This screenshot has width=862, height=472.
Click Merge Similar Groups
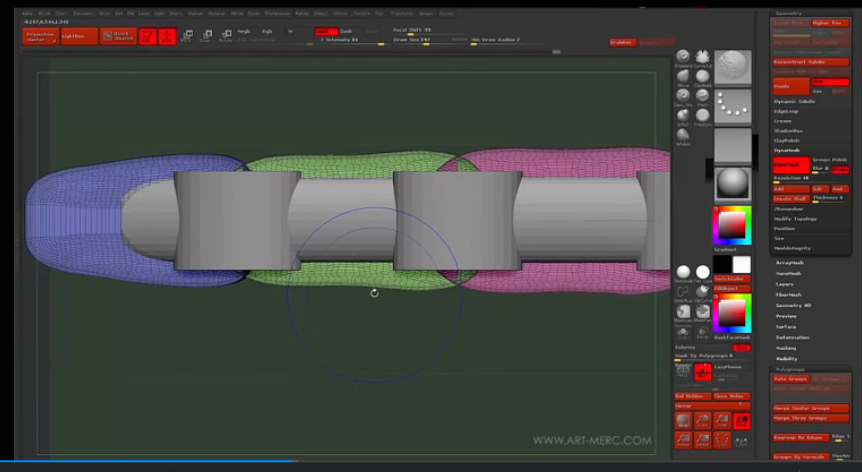(x=811, y=408)
